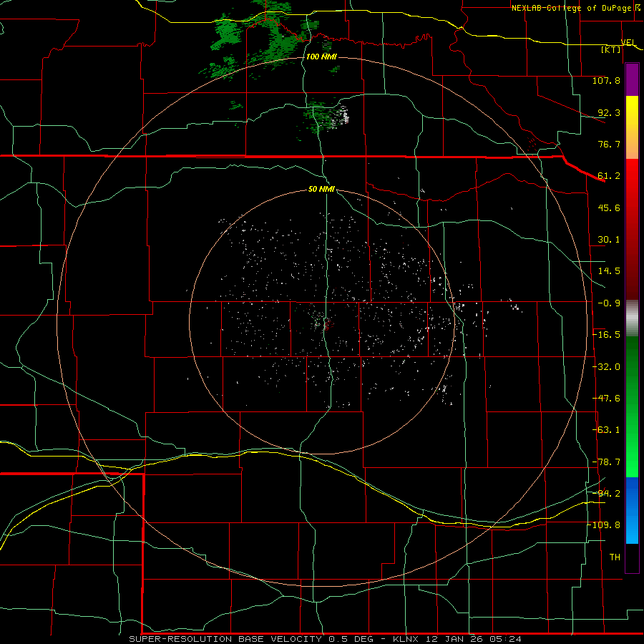Click the -32.0 value on velocity scale
This screenshot has height=644, width=644.
pos(606,367)
